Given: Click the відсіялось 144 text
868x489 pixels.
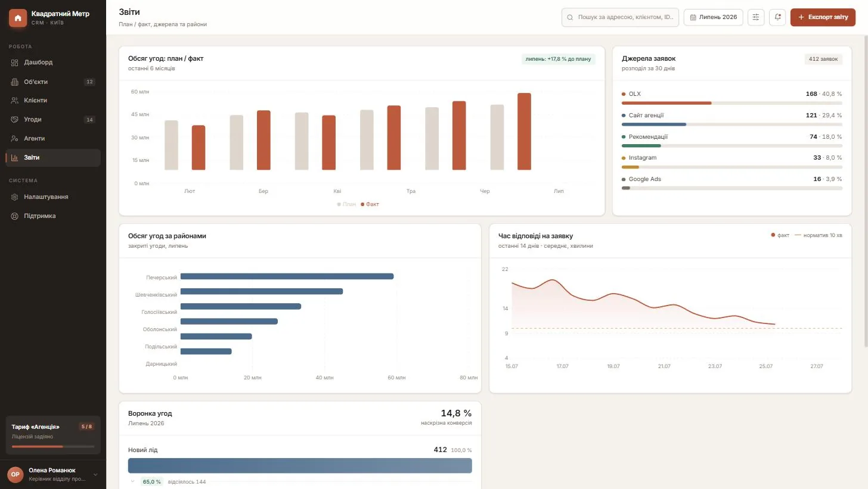Looking at the screenshot, I should coord(187,481).
